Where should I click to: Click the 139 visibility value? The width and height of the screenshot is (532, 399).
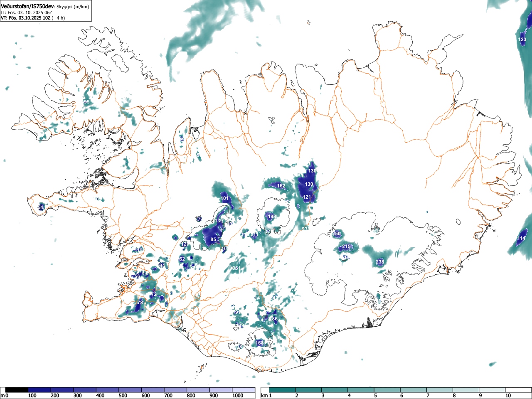click(x=219, y=221)
